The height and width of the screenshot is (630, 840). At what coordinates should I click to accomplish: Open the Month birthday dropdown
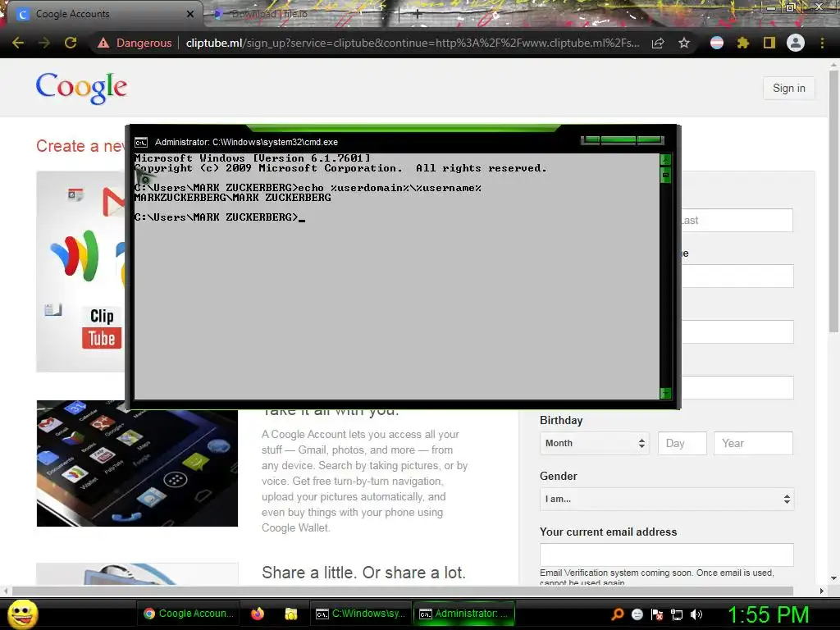point(595,443)
